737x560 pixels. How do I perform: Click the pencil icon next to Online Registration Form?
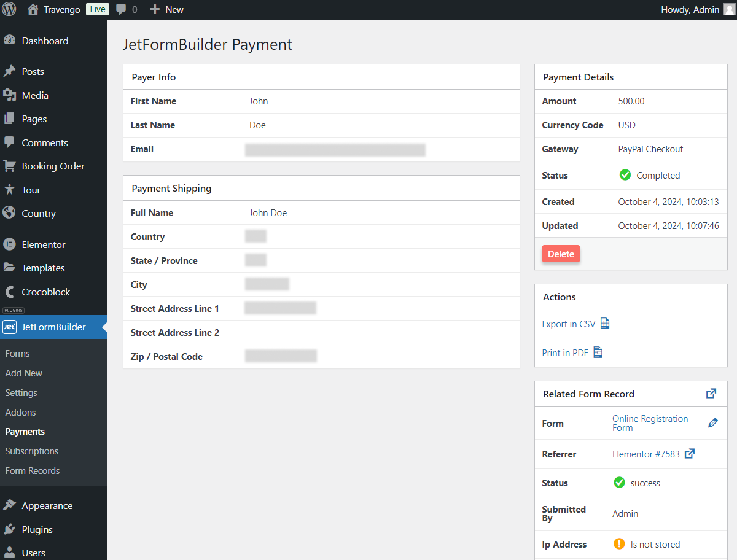(712, 422)
